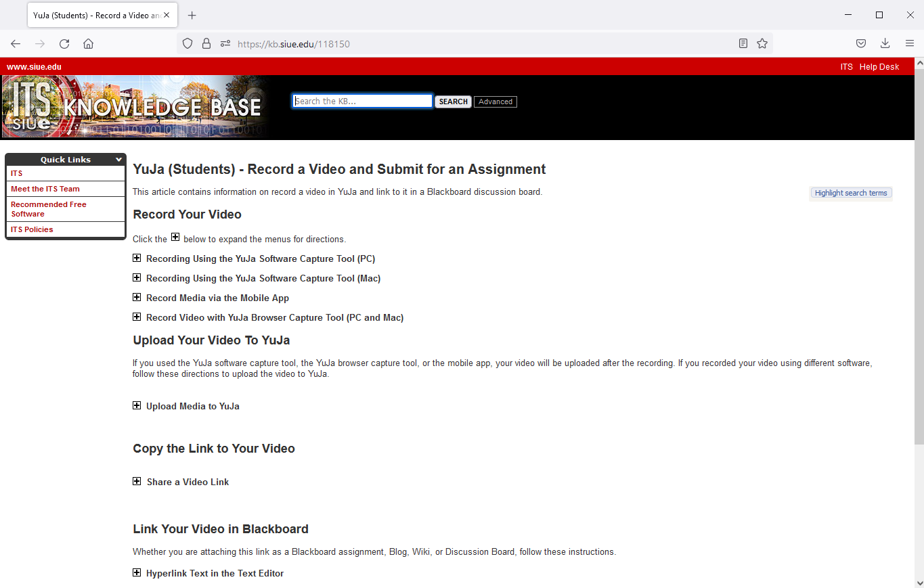
Task: Open the Downloads icon in toolbar
Action: point(885,44)
